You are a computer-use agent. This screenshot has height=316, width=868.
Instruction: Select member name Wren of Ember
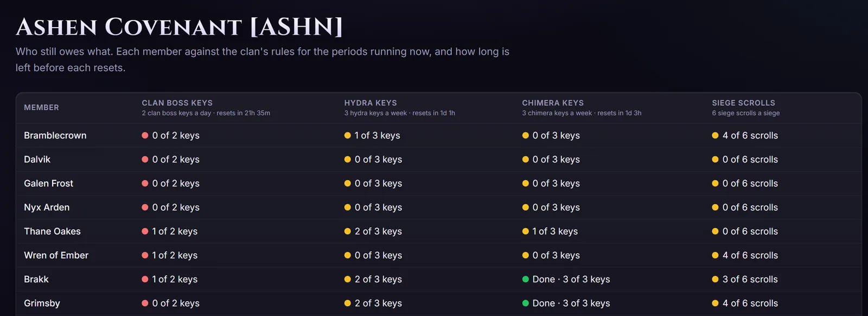pyautogui.click(x=56, y=255)
